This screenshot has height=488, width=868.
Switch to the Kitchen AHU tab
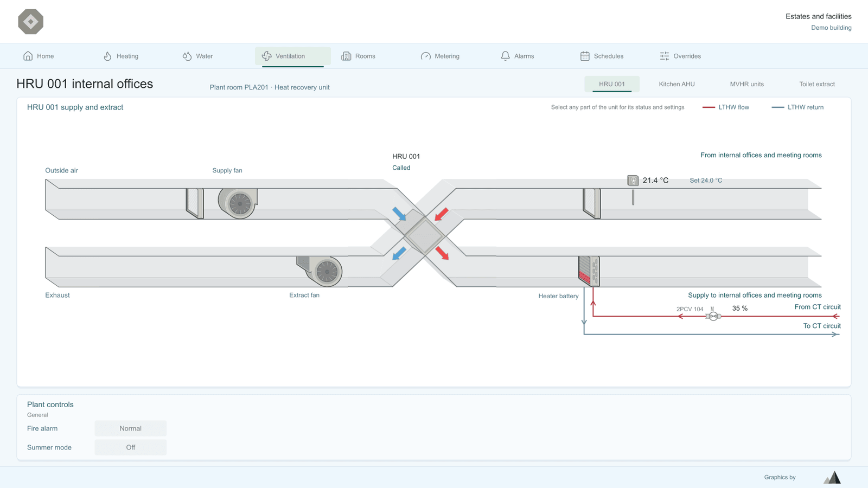coord(676,84)
